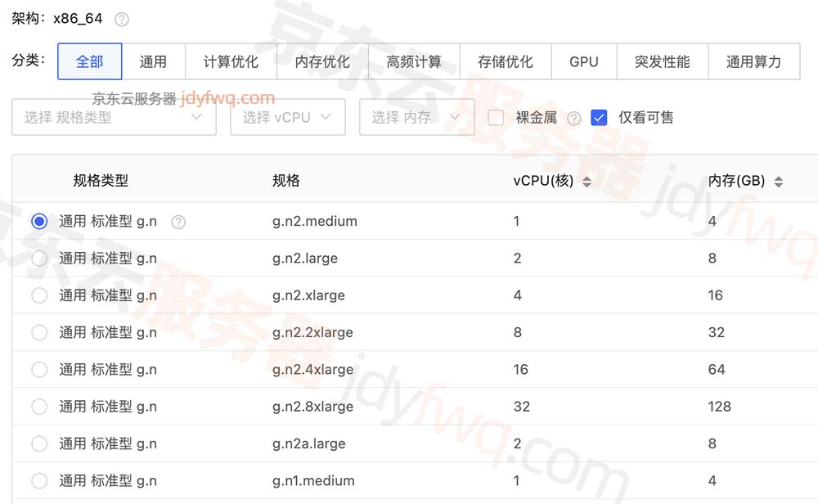Switch to the GPU category tab

tap(584, 61)
